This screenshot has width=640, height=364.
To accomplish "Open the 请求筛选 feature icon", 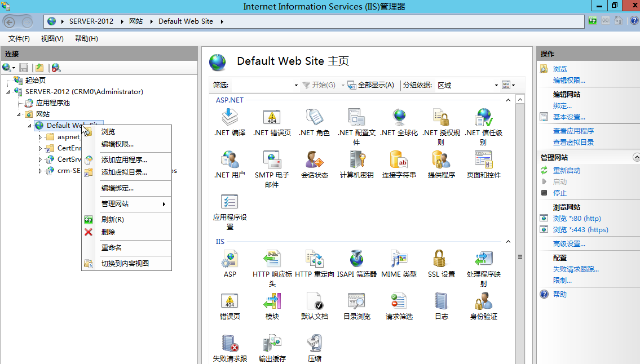I will (399, 301).
